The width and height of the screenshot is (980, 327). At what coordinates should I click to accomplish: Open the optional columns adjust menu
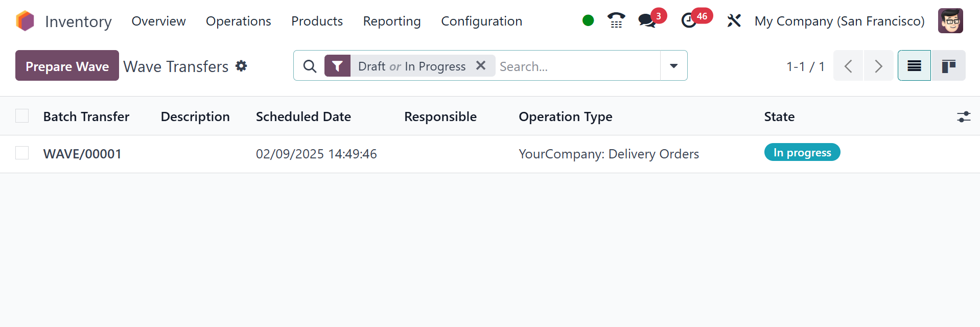(x=964, y=117)
